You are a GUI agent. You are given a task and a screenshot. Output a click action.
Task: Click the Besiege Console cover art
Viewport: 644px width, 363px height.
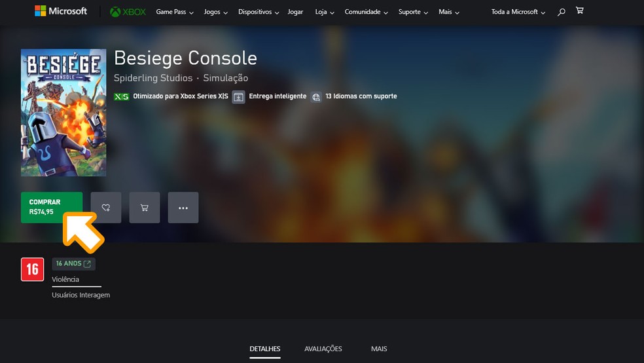[x=63, y=113]
